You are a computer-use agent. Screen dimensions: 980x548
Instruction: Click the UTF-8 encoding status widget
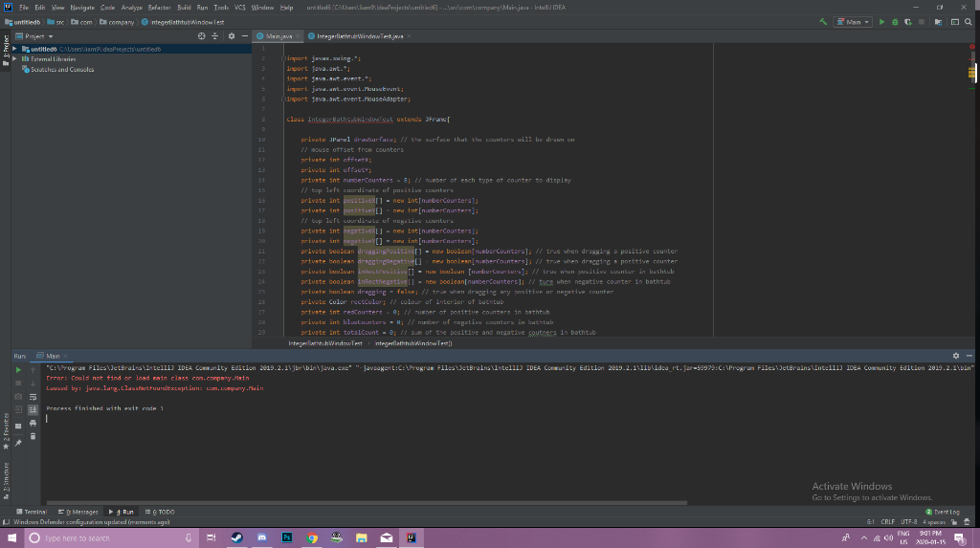click(909, 522)
